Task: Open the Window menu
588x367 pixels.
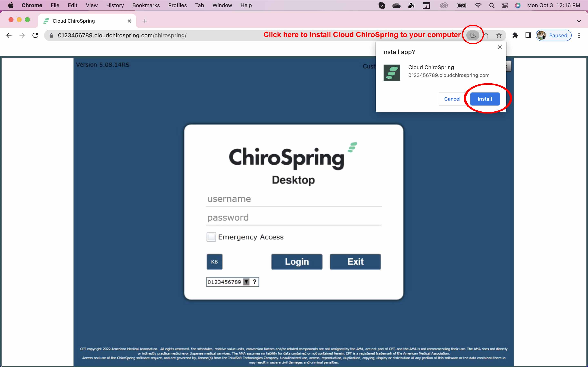Action: pyautogui.click(x=222, y=5)
